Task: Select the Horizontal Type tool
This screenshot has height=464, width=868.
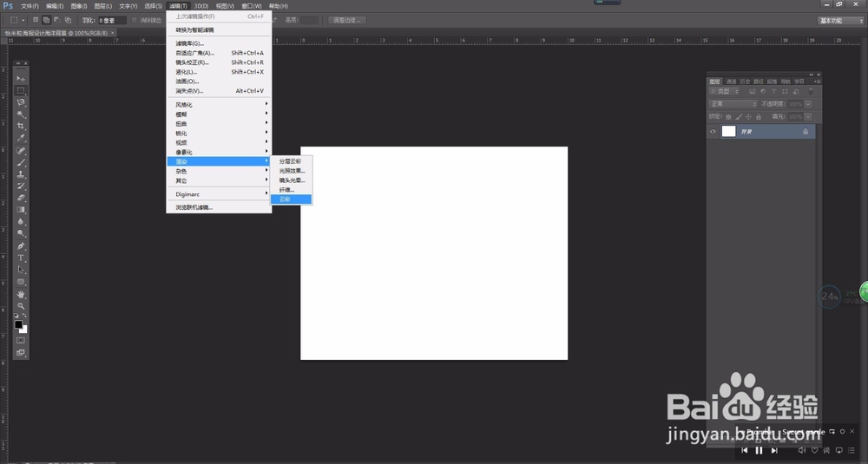Action: [21, 258]
